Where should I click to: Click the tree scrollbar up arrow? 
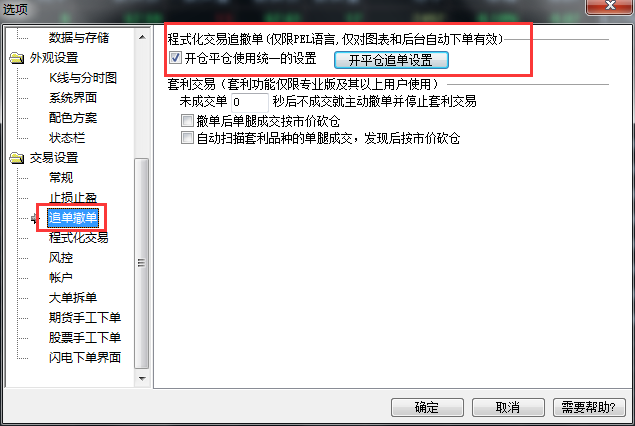coord(142,37)
